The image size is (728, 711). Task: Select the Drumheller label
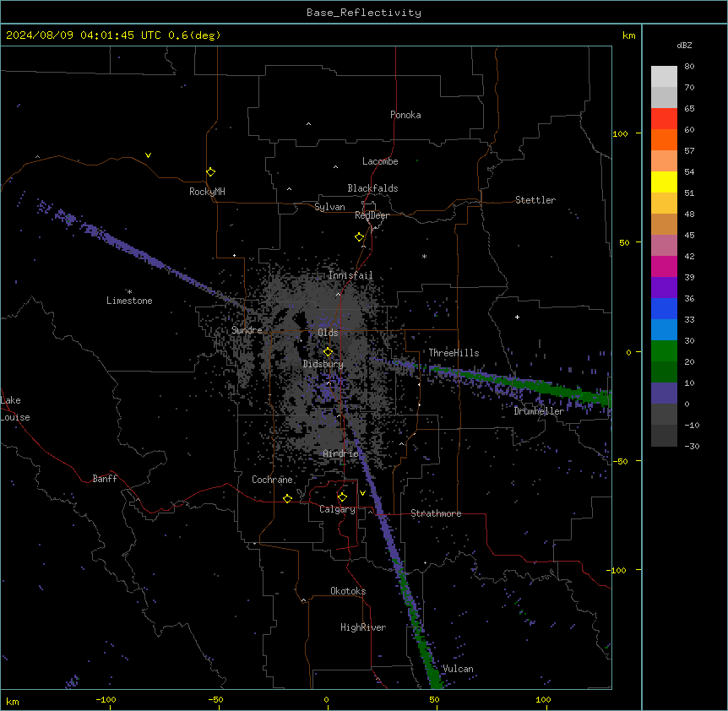[539, 411]
